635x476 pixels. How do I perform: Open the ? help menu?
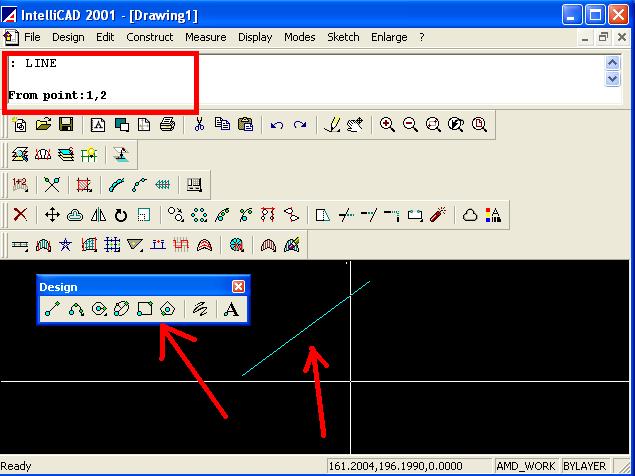[x=422, y=37]
